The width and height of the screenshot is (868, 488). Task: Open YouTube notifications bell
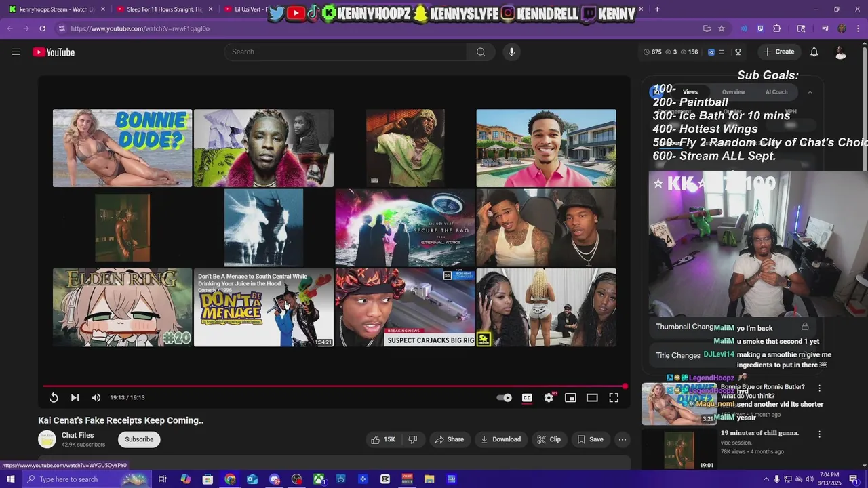814,52
